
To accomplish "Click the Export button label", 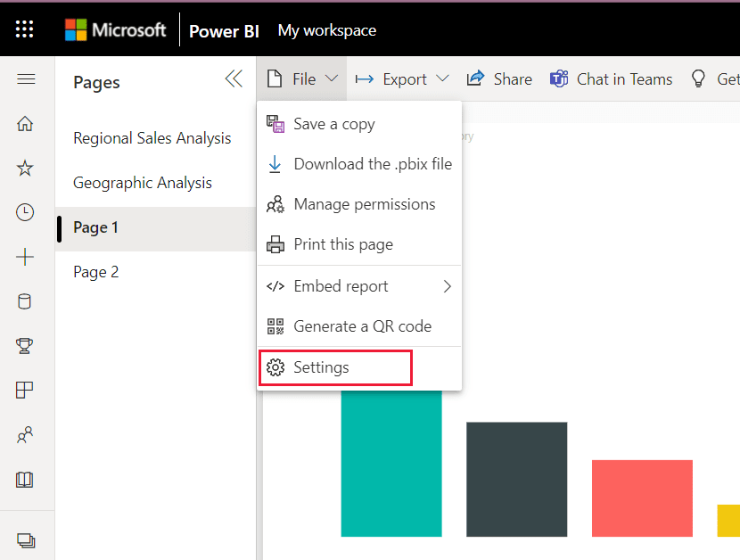I will point(405,79).
